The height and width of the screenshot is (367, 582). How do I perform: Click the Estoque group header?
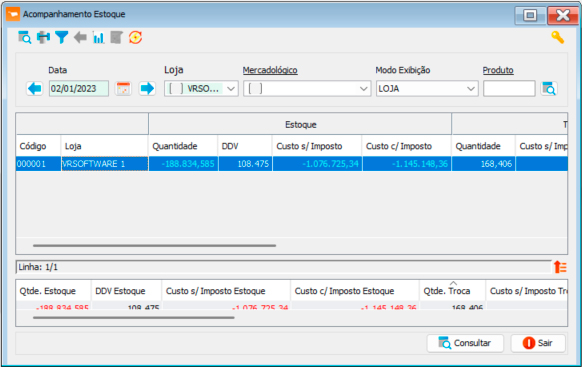tap(300, 124)
